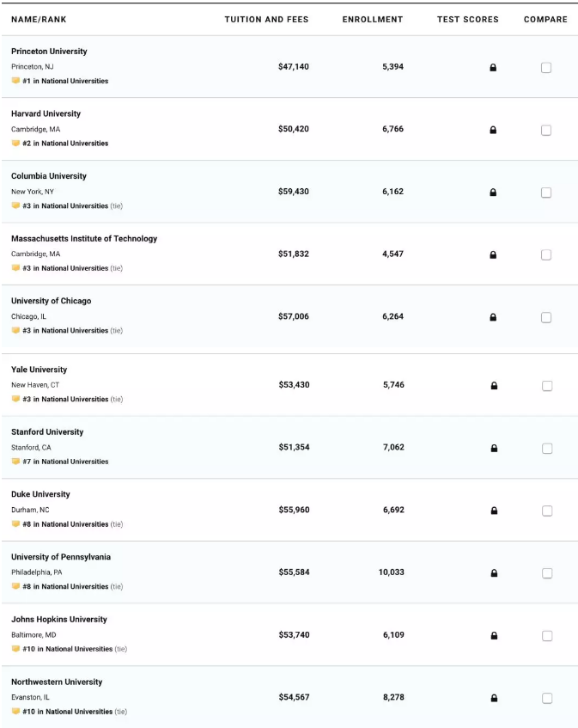Click the rank badge icon next to Stanford's #7

pos(15,462)
